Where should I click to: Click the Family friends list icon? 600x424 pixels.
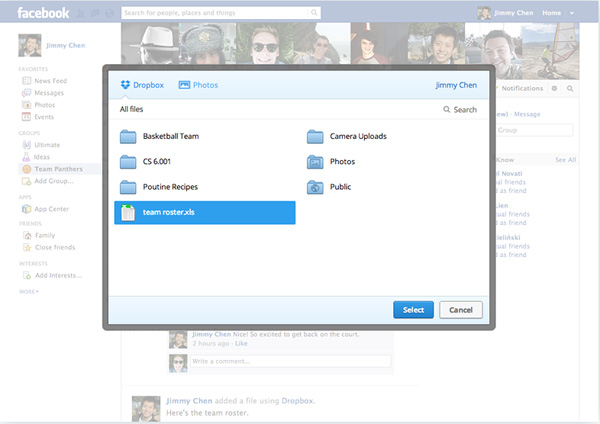click(x=27, y=235)
